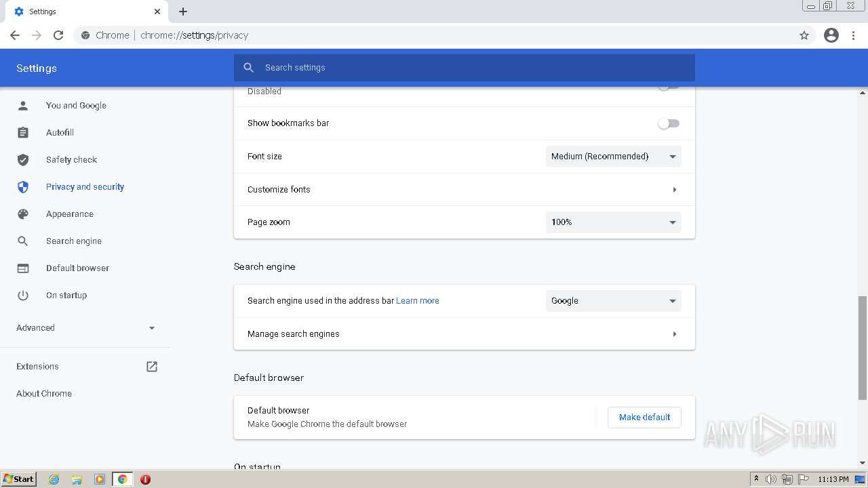The image size is (868, 488).
Task: Click the Autofill clipboard icon
Action: pyautogui.click(x=23, y=133)
